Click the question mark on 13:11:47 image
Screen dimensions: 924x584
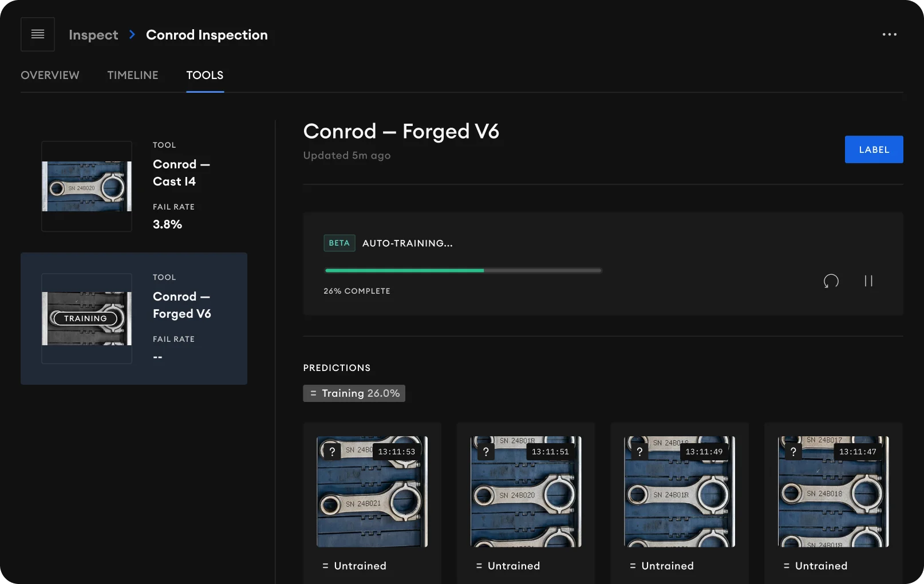[793, 452]
